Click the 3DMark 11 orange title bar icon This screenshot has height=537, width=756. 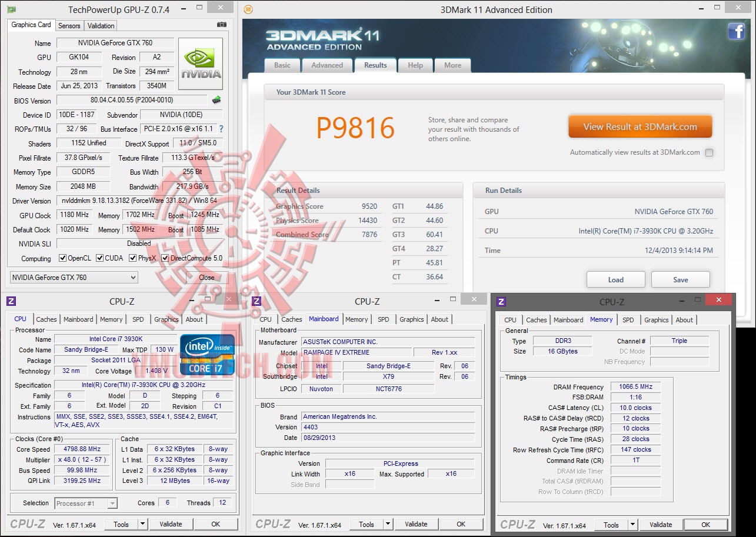(x=248, y=9)
